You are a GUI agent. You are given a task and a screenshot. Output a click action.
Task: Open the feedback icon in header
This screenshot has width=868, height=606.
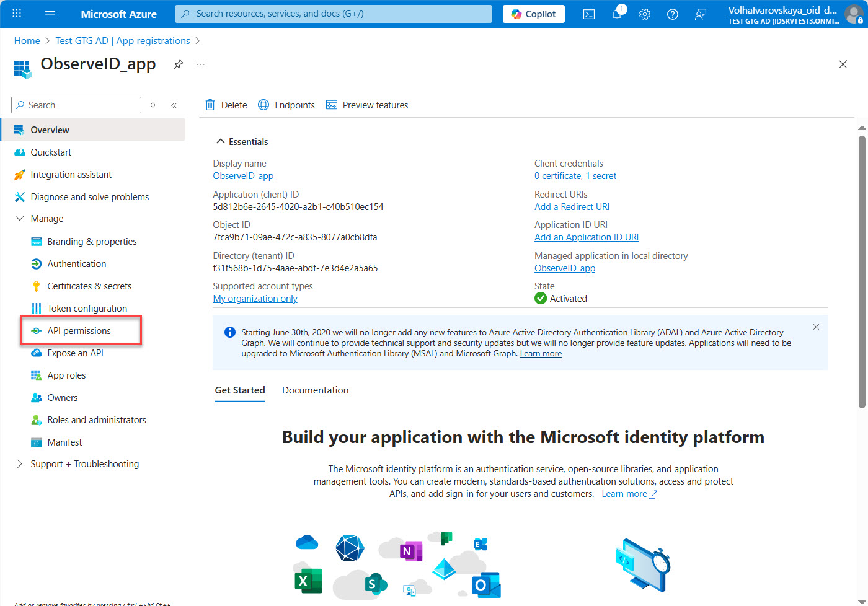(x=701, y=14)
